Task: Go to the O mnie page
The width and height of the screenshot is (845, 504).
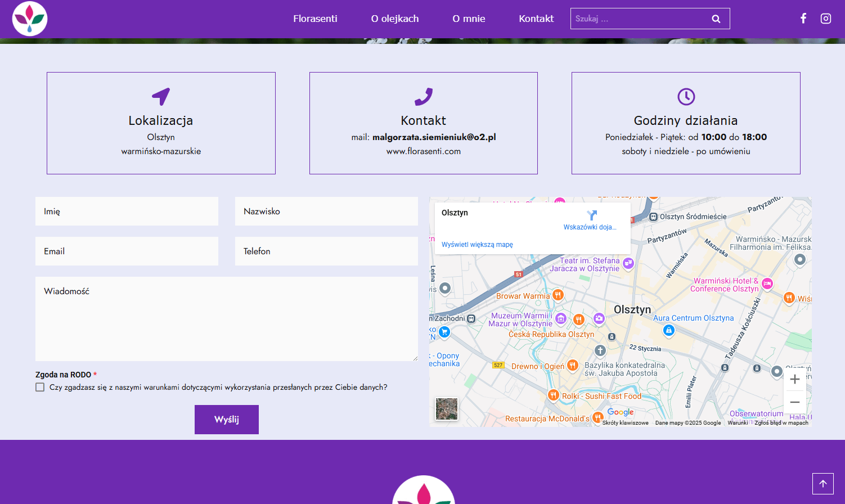Action: click(x=469, y=19)
